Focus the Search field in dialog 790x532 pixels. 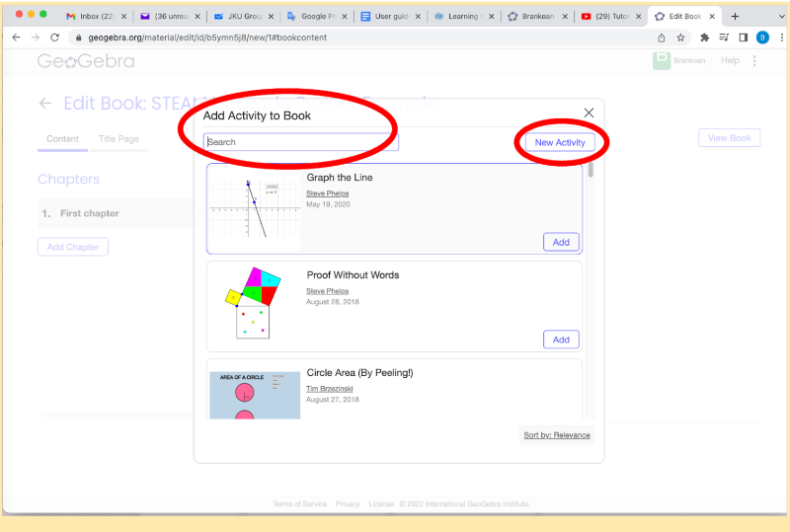[301, 142]
